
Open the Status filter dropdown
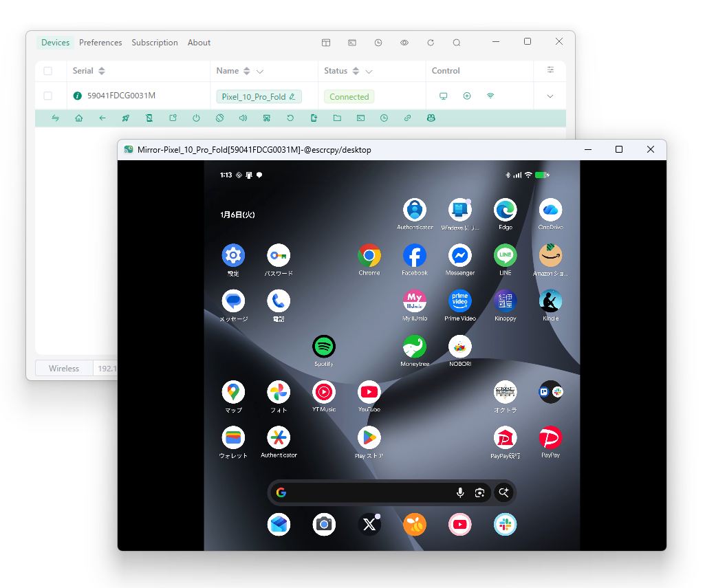click(x=369, y=71)
